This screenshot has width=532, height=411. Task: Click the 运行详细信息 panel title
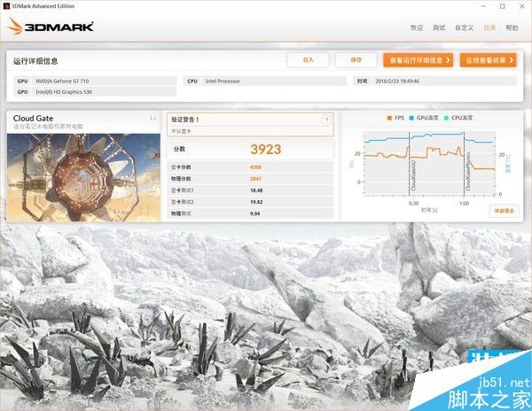click(35, 61)
